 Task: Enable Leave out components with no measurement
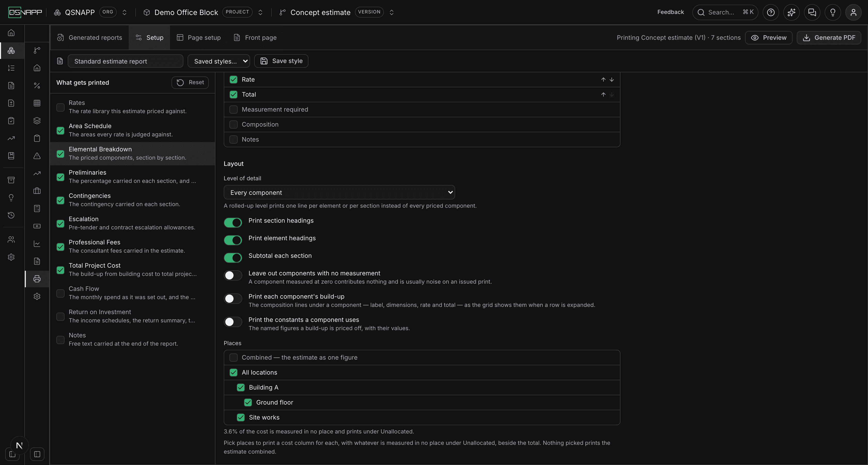[233, 275]
